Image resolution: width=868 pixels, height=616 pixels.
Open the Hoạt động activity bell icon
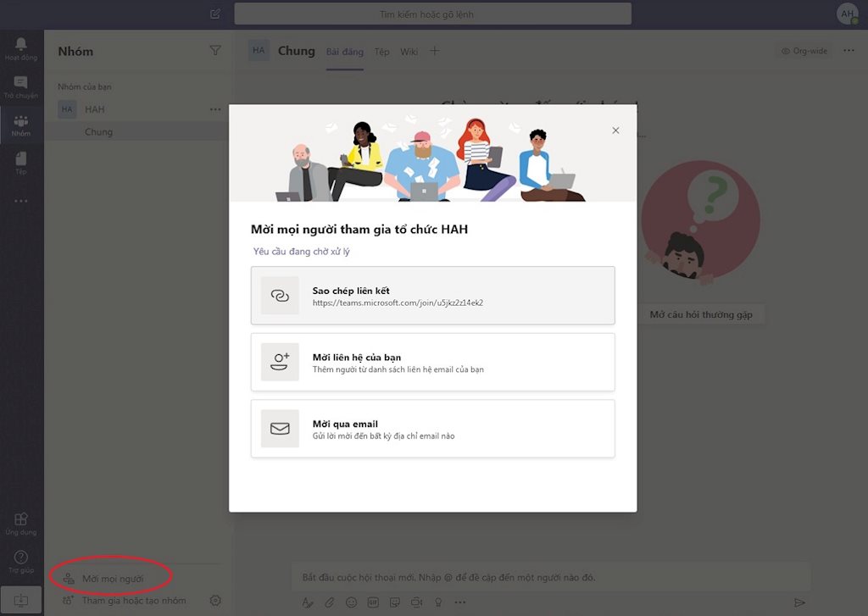21,48
